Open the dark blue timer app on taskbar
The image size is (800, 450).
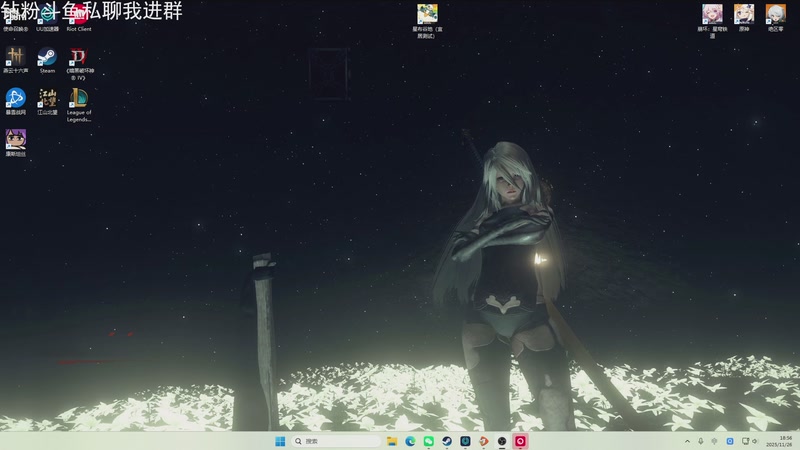pyautogui.click(x=465, y=441)
